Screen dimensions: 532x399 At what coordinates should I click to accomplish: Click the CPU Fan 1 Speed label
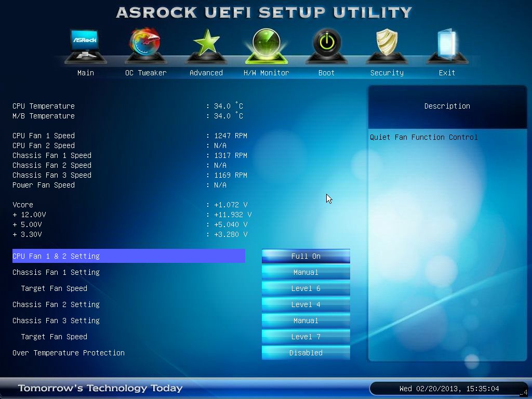pyautogui.click(x=44, y=136)
